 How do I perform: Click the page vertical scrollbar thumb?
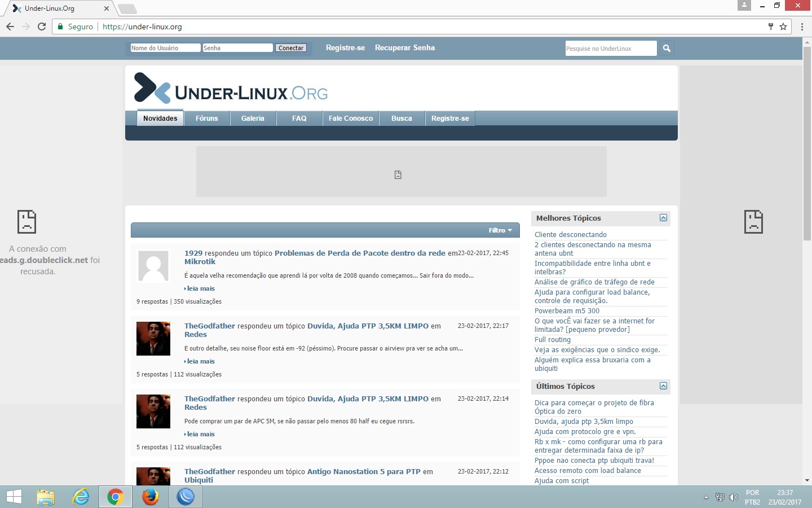pyautogui.click(x=807, y=143)
